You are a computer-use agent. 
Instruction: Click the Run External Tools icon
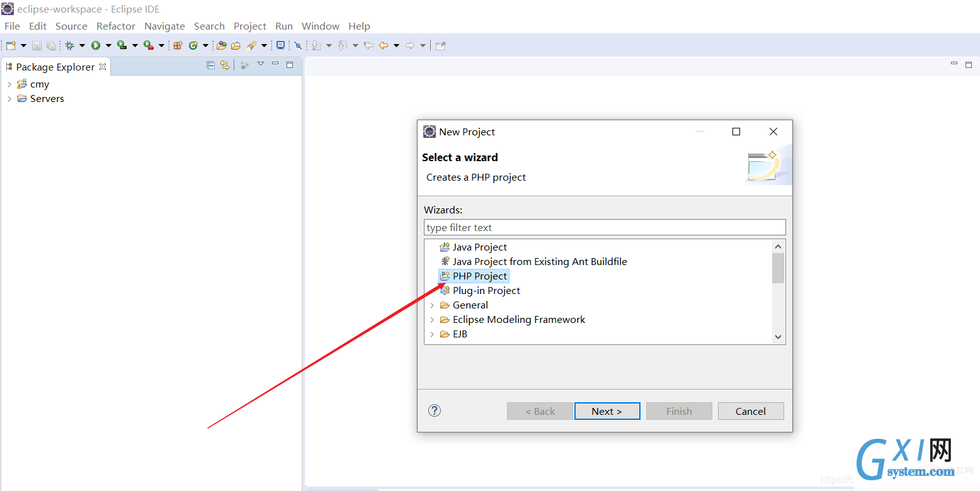click(x=149, y=45)
